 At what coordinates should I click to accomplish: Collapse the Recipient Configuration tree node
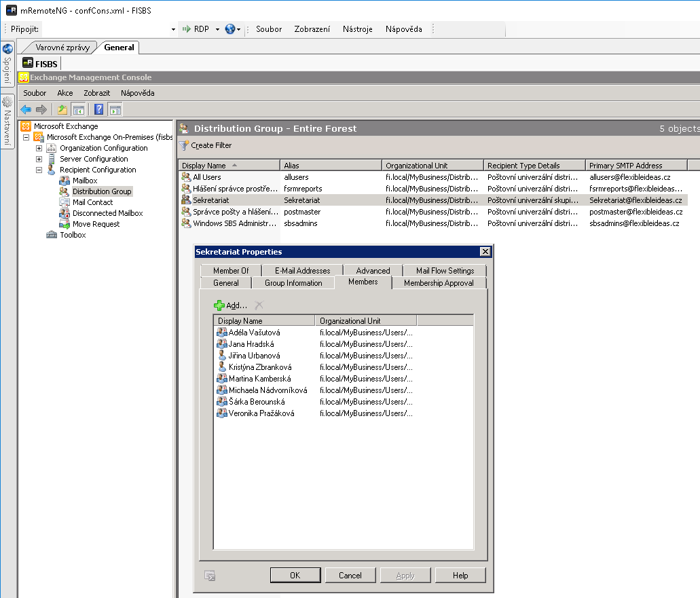click(39, 170)
